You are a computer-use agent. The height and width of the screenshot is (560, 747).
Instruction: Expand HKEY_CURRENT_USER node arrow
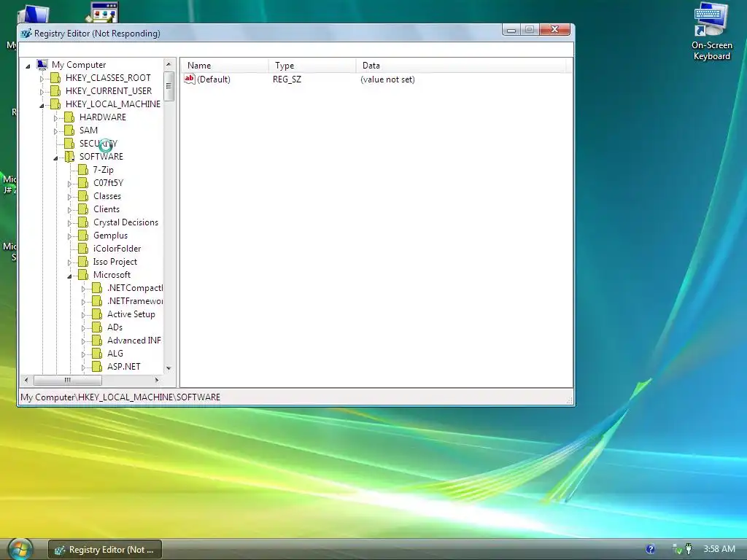(x=42, y=91)
